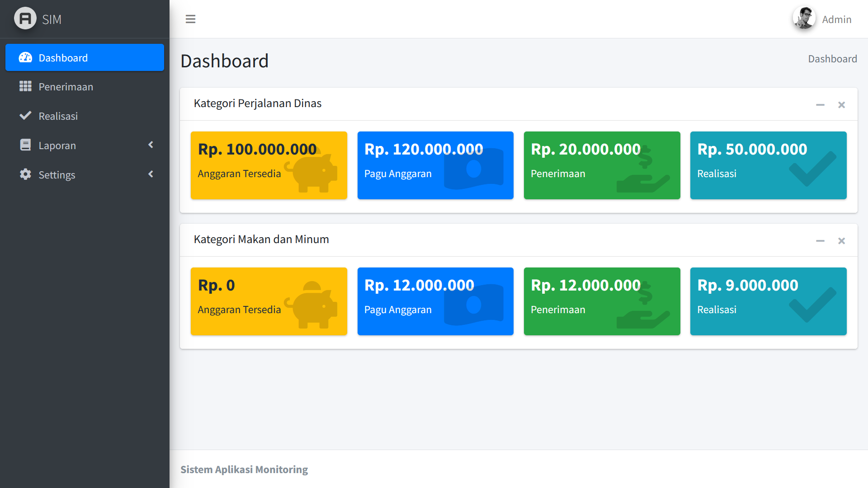Open the Penerimaan menu item
Viewport: 868px width, 488px height.
66,87
